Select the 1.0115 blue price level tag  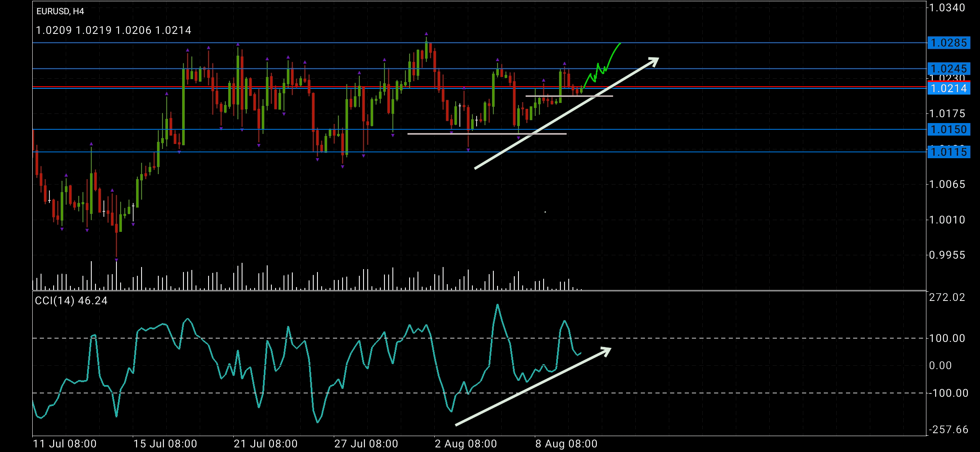949,152
